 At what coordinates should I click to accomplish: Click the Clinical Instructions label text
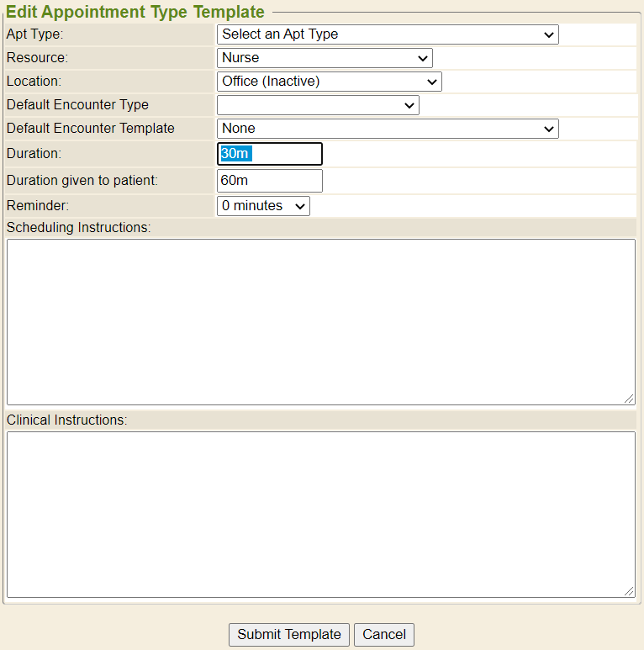point(66,420)
